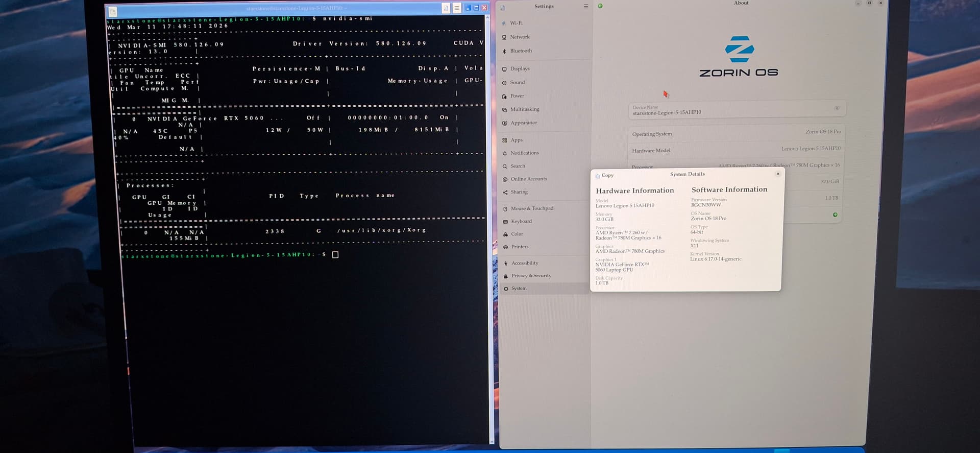Click kernel version 'Linux 6.17.0-14-generic'
Viewport: 980px width, 453px height.
716,259
